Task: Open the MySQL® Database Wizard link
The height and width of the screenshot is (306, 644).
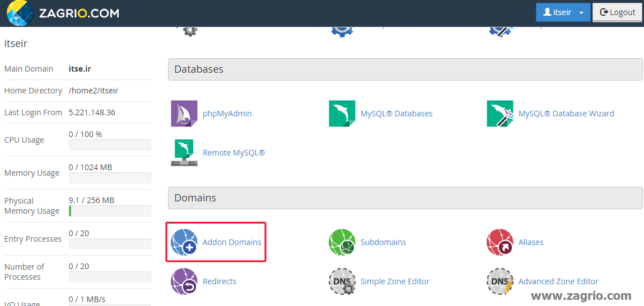Action: (x=566, y=114)
